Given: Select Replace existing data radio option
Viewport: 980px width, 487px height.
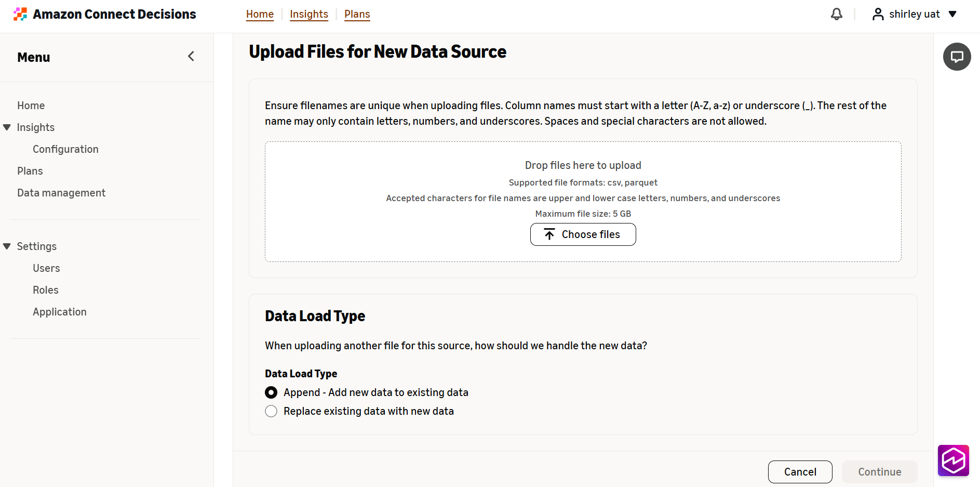Looking at the screenshot, I should [x=271, y=411].
